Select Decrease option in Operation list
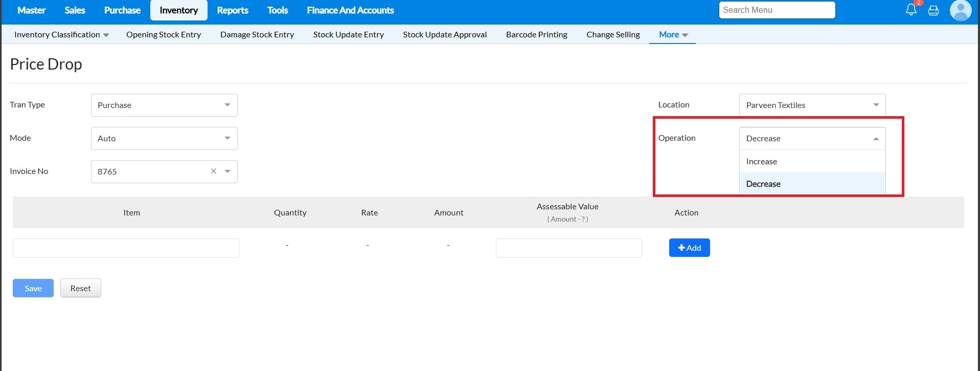Screen dimensions: 980x371 (x=763, y=184)
